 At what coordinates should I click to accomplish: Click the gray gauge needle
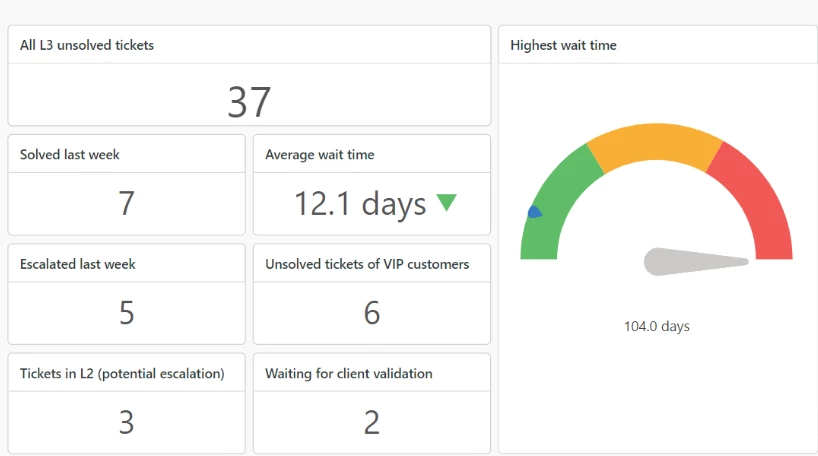pos(696,261)
